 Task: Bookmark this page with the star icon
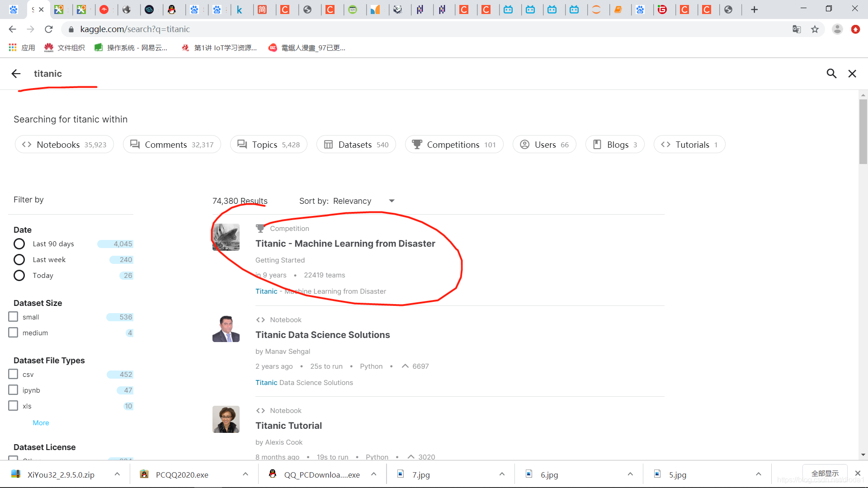click(815, 29)
